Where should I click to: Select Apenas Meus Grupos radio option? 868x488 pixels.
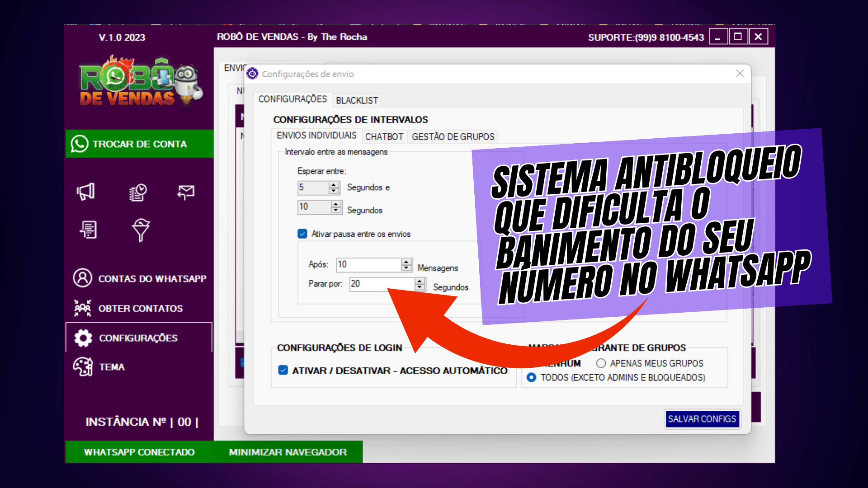coord(601,363)
